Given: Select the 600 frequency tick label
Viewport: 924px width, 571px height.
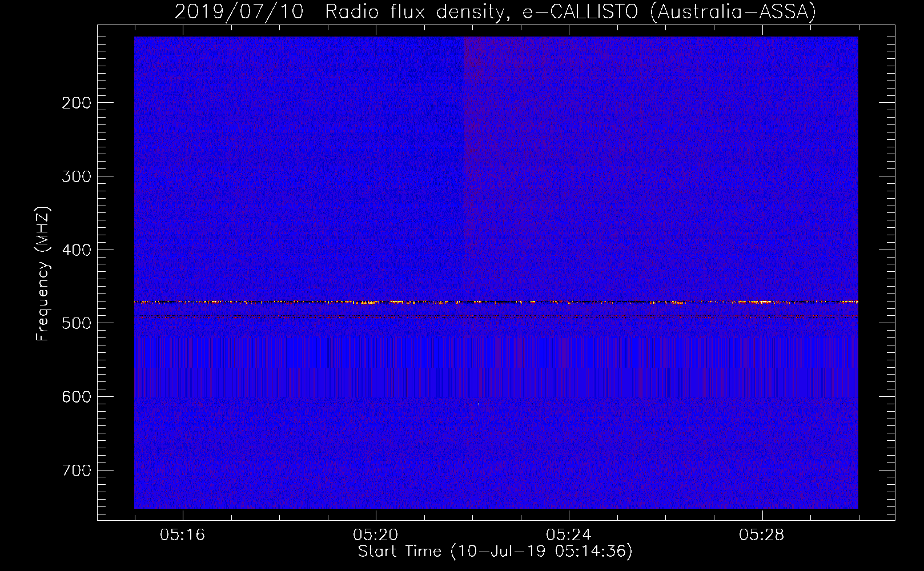Looking at the screenshot, I should [77, 397].
